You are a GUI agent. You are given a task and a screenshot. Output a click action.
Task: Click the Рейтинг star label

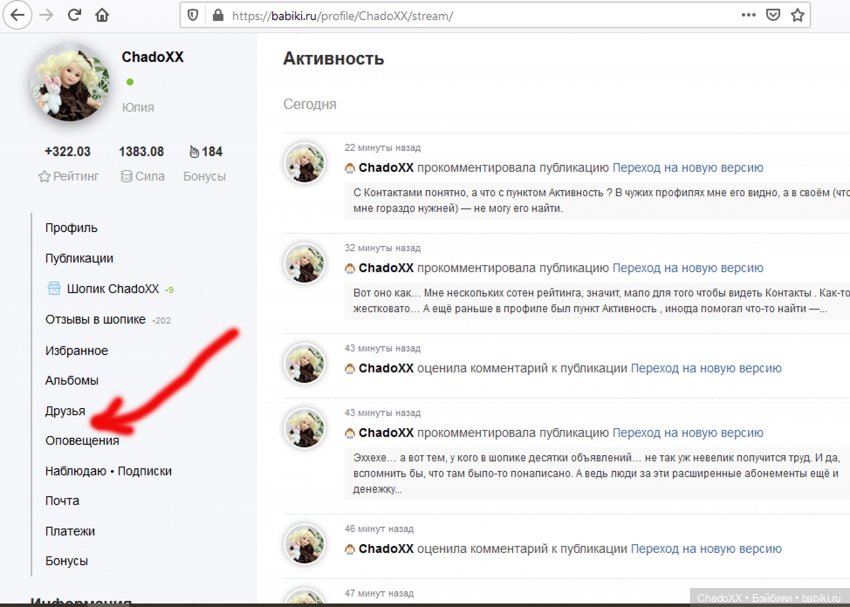(x=69, y=176)
